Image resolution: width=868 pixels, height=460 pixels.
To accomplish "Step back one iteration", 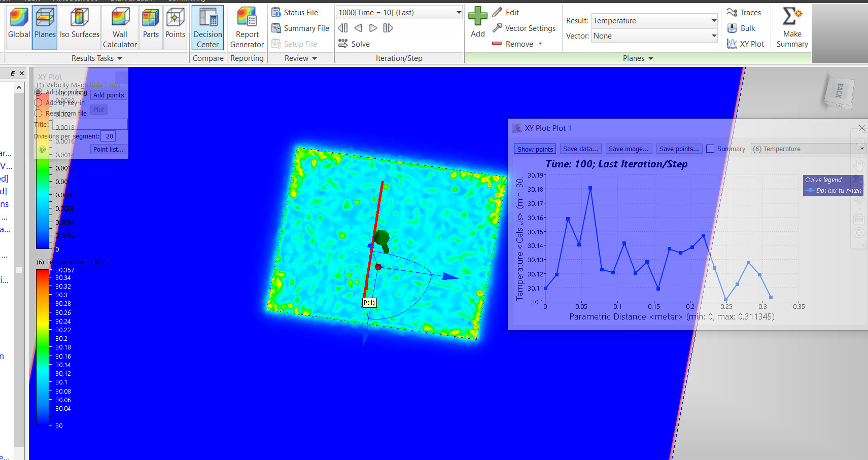I will click(x=358, y=28).
